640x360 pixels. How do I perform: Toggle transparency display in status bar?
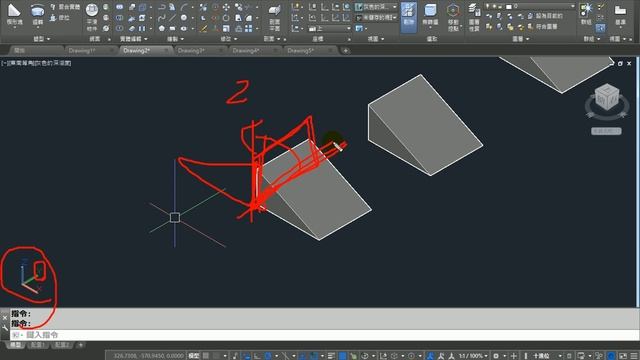tap(343, 356)
